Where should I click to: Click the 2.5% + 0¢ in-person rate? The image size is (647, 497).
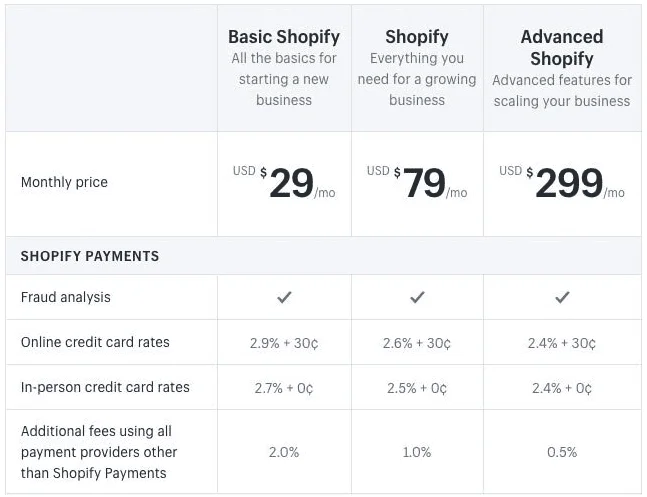(417, 388)
